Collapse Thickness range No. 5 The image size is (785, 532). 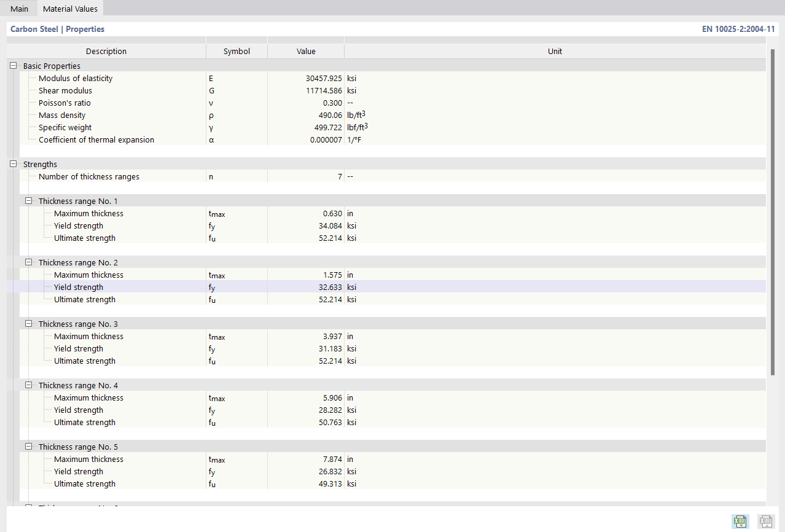pos(28,446)
